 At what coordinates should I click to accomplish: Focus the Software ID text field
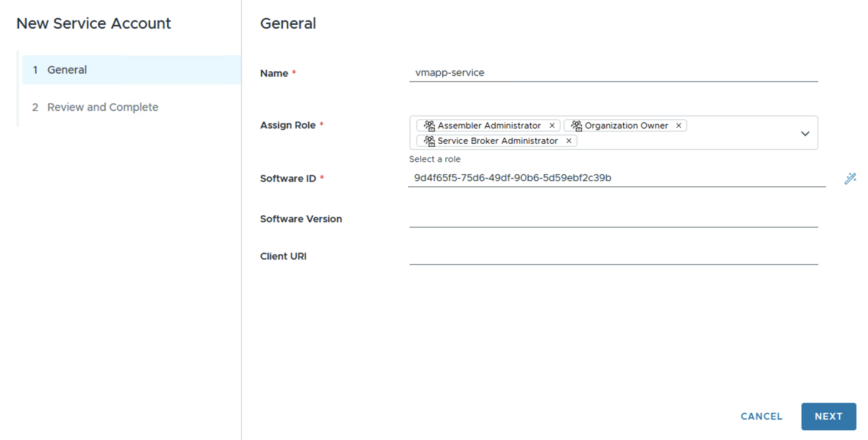click(x=616, y=178)
